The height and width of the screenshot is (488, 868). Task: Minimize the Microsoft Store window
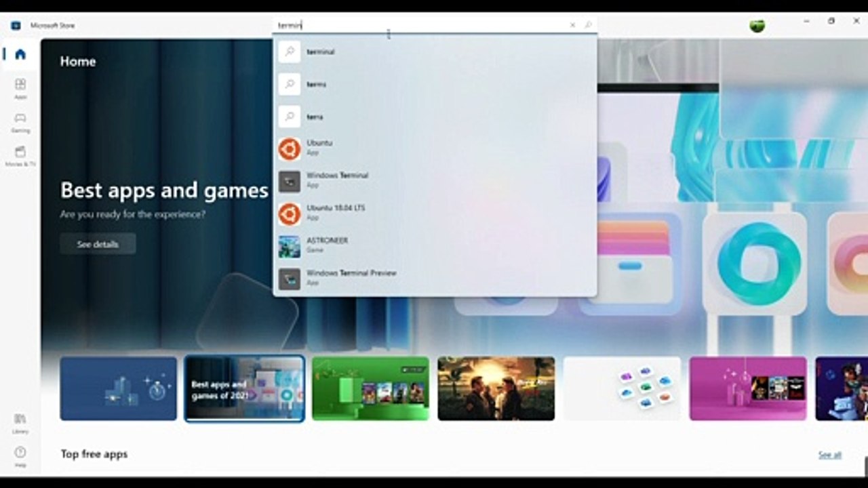806,22
